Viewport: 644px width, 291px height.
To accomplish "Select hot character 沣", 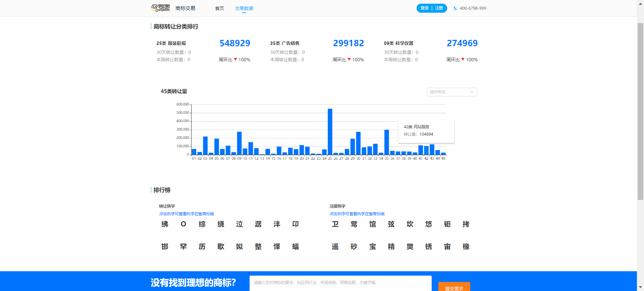I will pyautogui.click(x=277, y=224).
